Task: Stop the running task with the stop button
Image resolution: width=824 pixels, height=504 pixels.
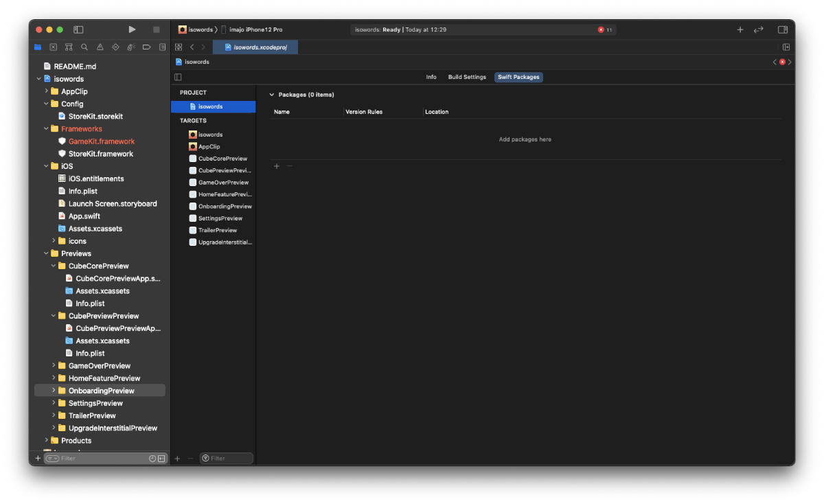Action: pos(156,30)
